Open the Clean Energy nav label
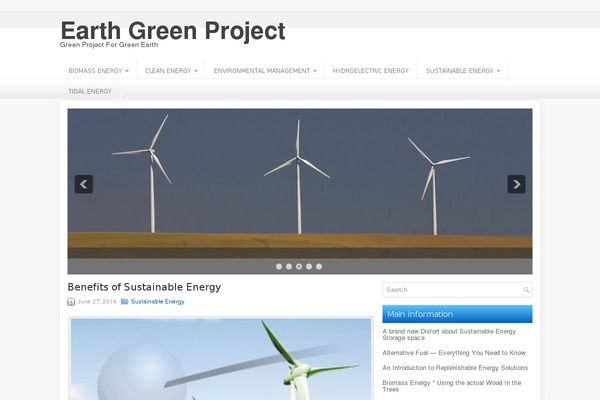600x400 pixels. click(x=168, y=71)
